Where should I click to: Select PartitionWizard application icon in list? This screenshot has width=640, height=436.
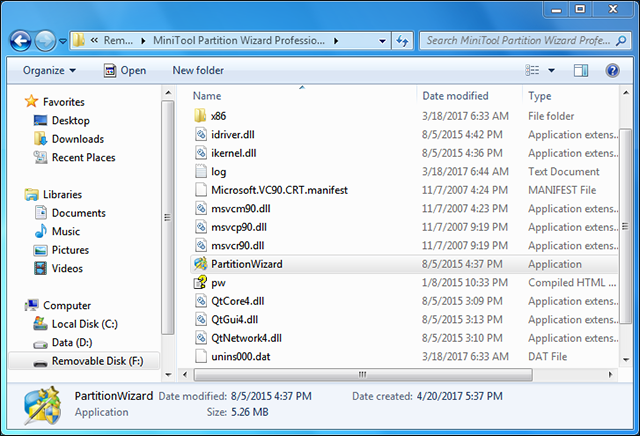[200, 264]
